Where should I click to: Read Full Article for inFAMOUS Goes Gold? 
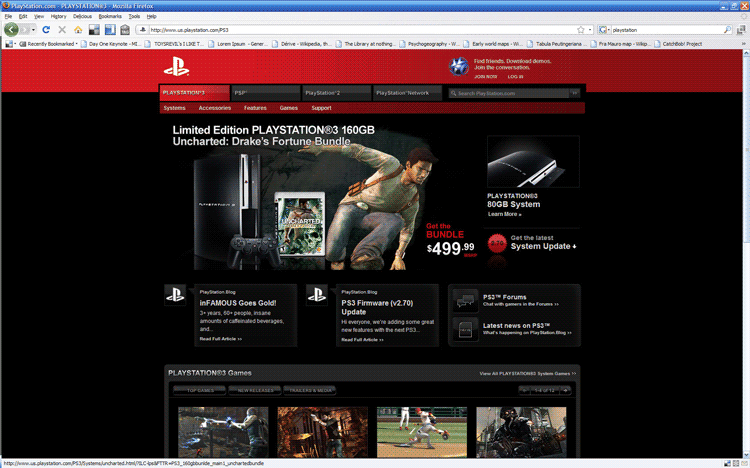221,339
